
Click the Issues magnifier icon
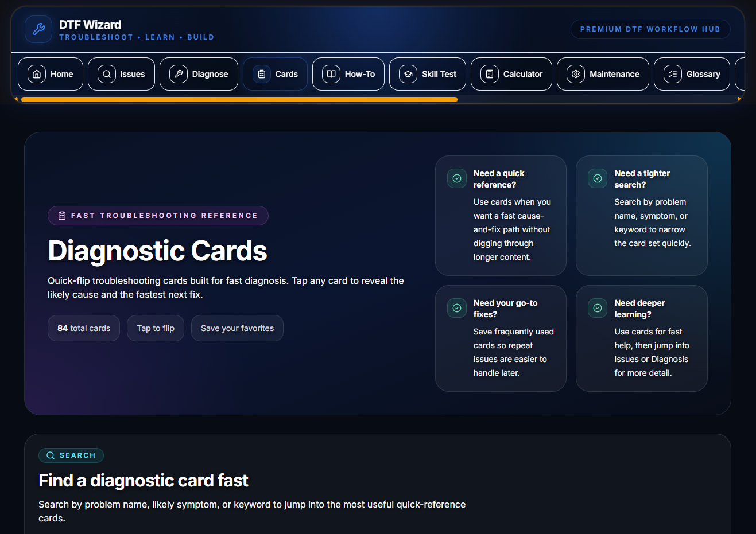click(107, 74)
